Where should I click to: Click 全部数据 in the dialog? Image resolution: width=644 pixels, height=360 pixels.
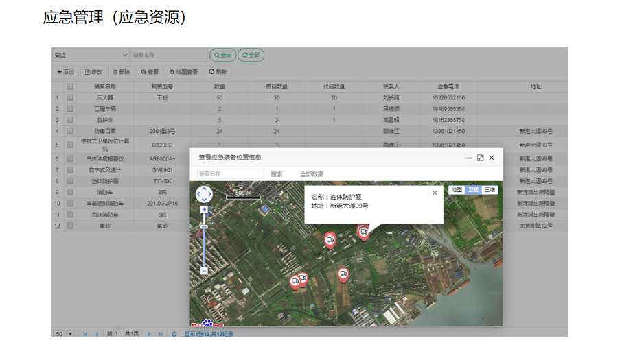pyautogui.click(x=312, y=174)
